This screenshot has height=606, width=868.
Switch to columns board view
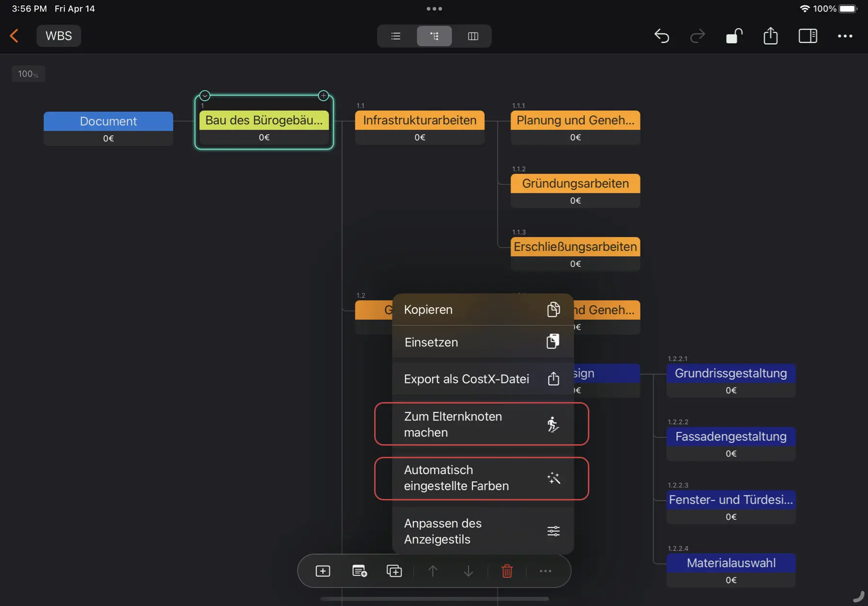473,36
